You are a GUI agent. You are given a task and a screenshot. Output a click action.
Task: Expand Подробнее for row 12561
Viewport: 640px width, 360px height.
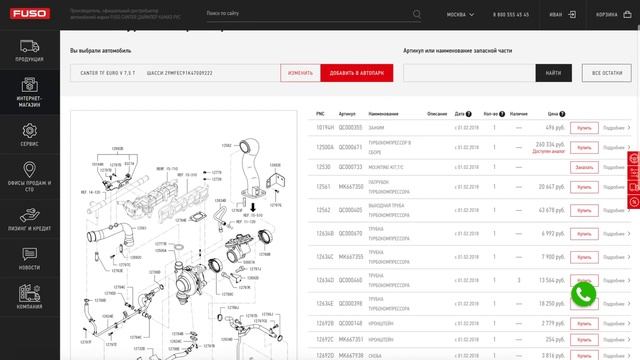coord(616,187)
